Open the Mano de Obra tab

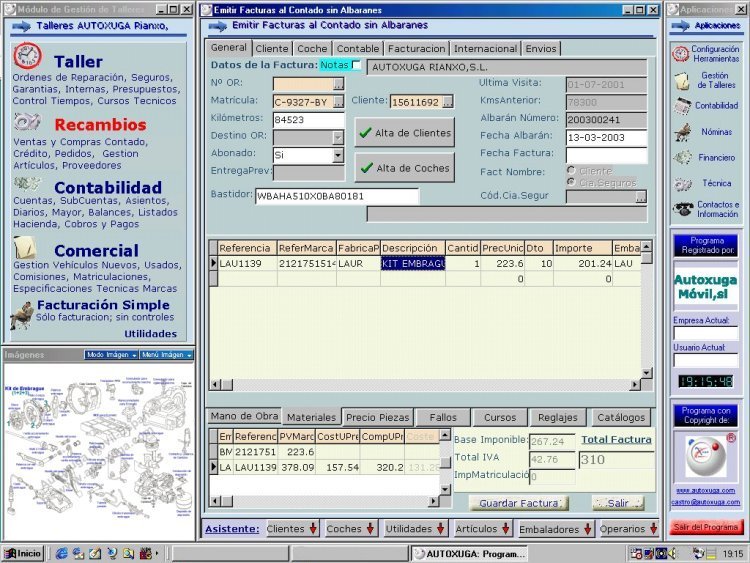click(x=244, y=416)
